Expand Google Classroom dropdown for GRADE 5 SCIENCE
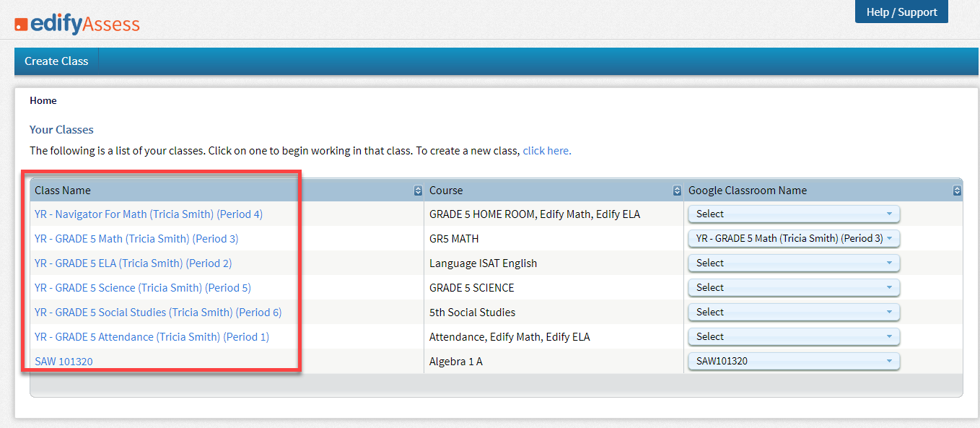980x428 pixels. [x=794, y=287]
